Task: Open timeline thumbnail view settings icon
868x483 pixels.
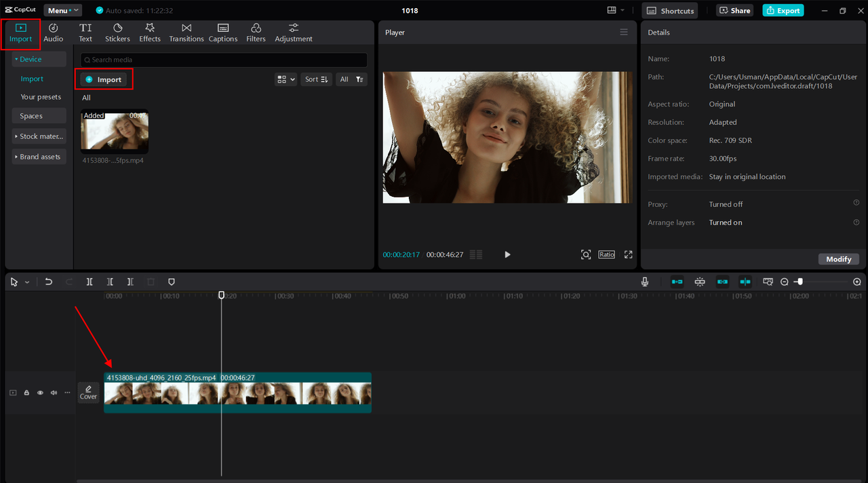Action: tap(768, 282)
